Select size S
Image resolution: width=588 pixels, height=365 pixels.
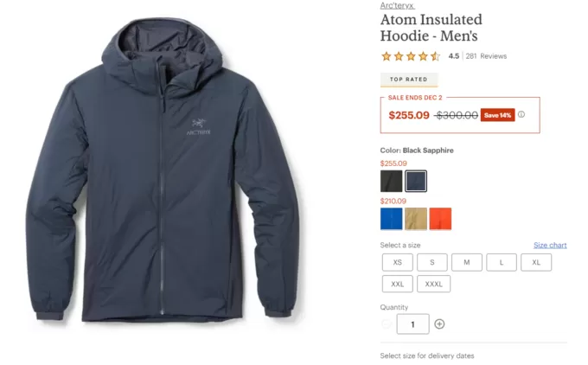tap(432, 262)
